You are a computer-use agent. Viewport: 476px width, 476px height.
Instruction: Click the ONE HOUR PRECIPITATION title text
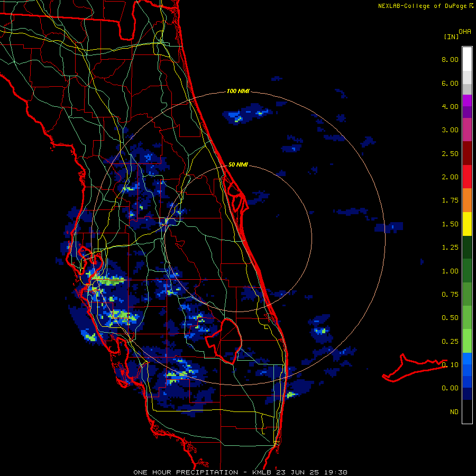186,472
